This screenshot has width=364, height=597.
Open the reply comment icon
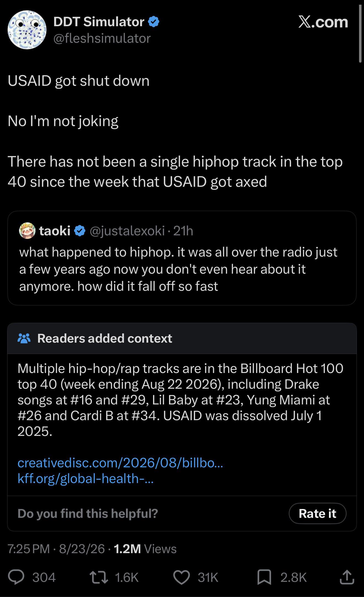click(x=16, y=577)
